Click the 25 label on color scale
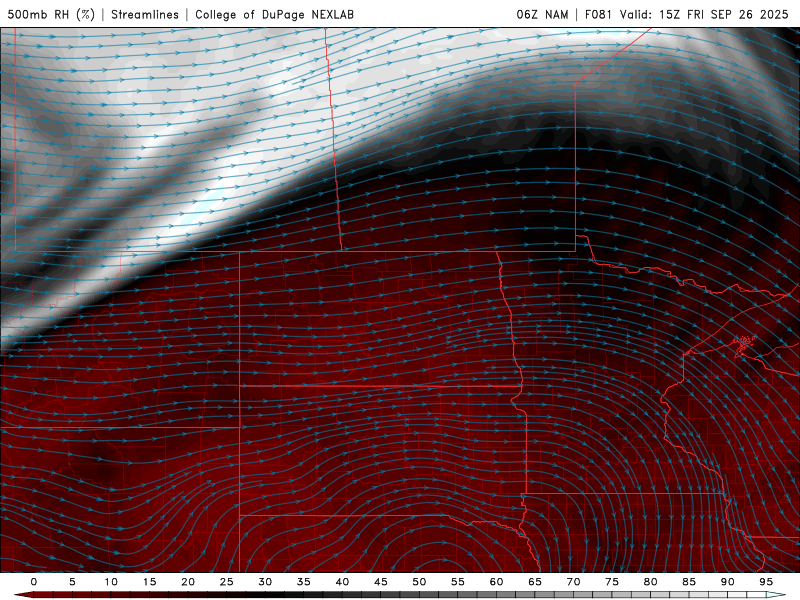 (226, 582)
